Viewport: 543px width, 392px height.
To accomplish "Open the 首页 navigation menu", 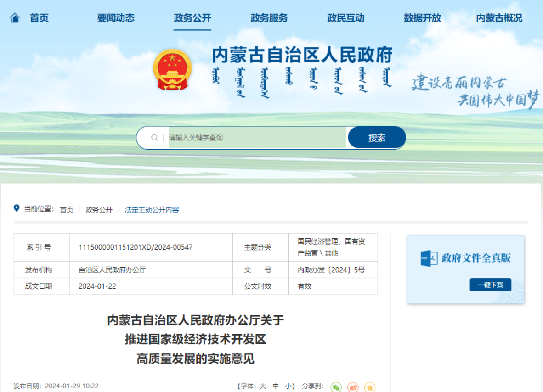I will click(x=39, y=18).
